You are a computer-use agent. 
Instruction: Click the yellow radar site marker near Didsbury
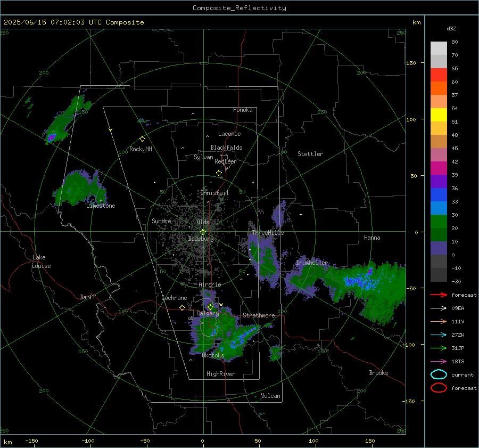tap(203, 232)
